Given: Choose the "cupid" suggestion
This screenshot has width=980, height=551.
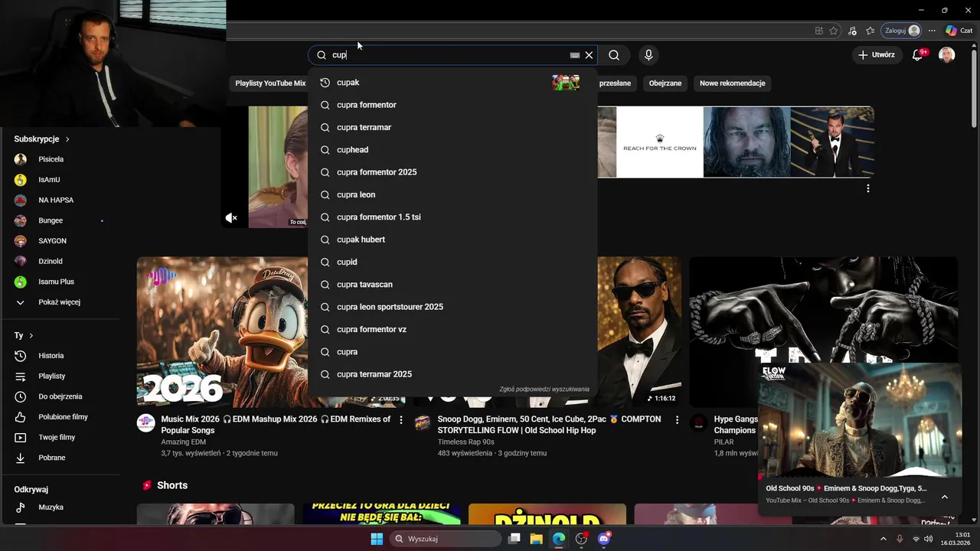Looking at the screenshot, I should pos(452,262).
